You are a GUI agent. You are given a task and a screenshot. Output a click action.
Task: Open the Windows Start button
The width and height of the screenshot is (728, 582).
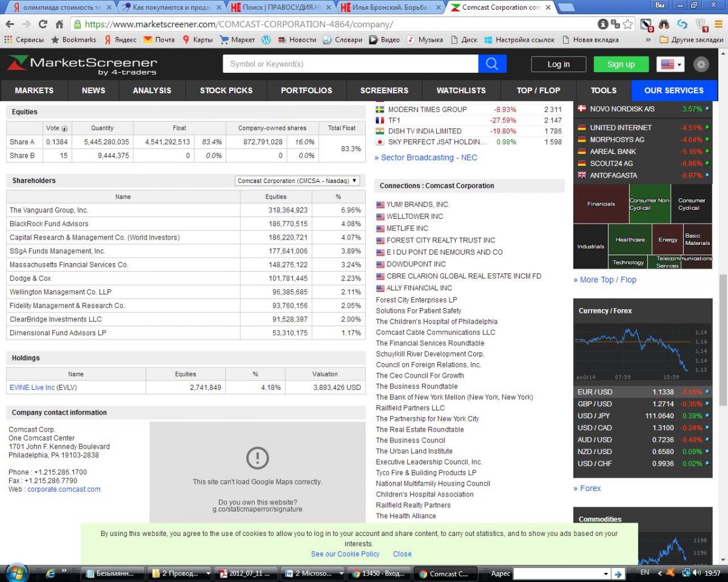click(16, 573)
